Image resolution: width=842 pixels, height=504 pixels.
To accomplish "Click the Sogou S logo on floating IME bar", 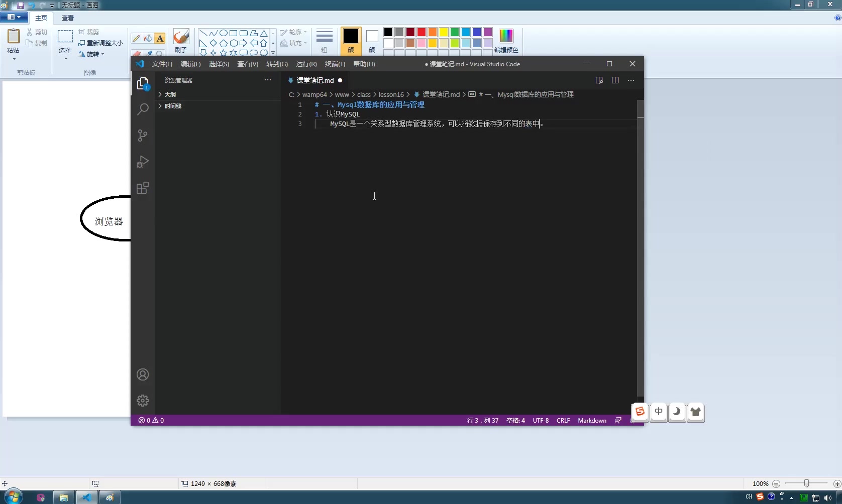I will pos(640,412).
